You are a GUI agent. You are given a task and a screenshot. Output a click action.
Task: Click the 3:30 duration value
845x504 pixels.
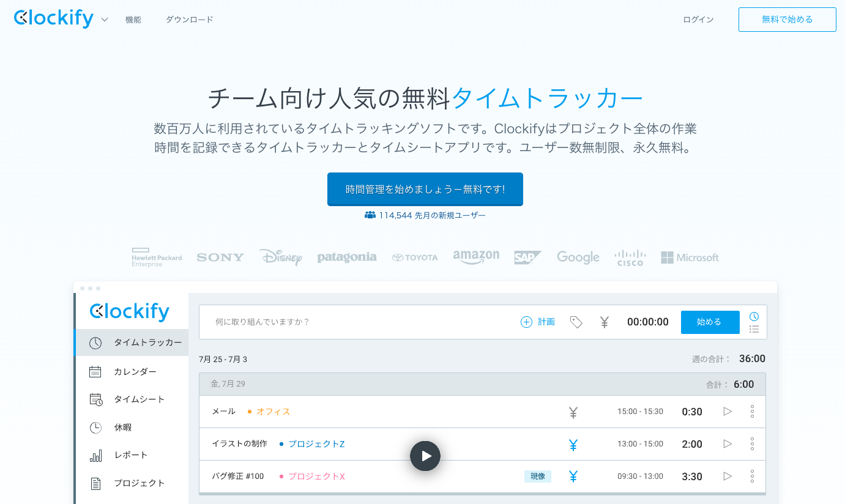pyautogui.click(x=692, y=477)
